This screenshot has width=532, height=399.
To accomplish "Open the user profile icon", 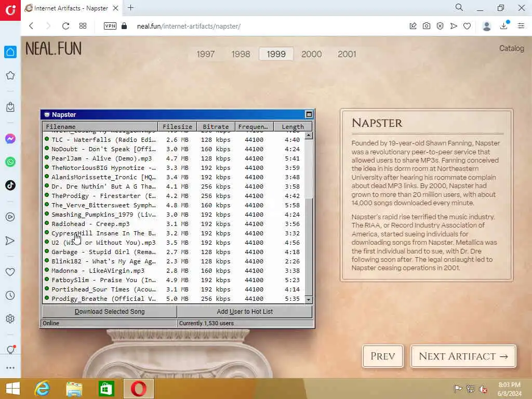I will (x=486, y=26).
